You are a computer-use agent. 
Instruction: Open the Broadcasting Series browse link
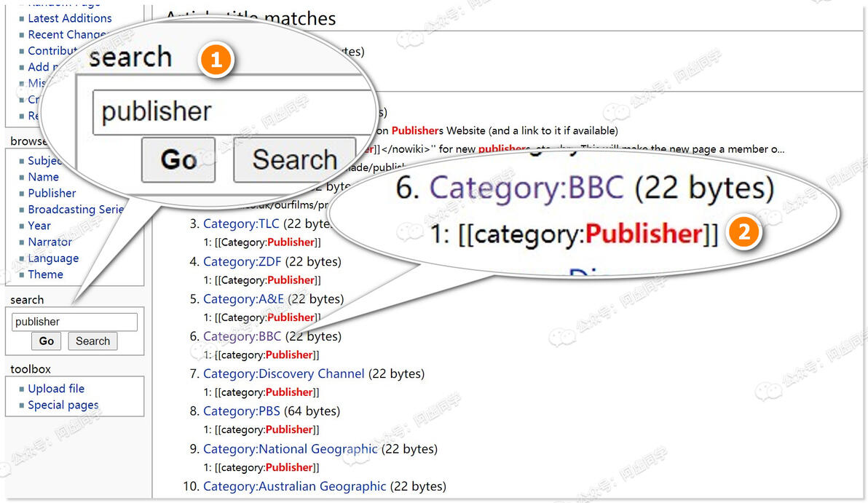76,209
